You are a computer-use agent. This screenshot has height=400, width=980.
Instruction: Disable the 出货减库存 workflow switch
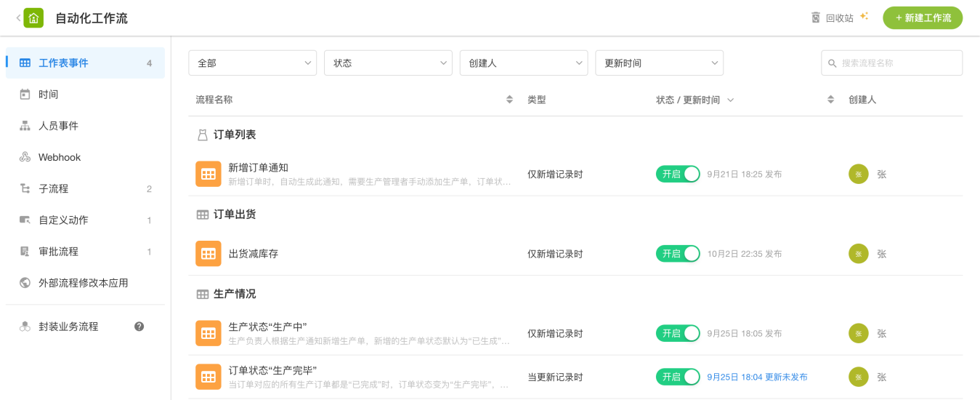(678, 254)
